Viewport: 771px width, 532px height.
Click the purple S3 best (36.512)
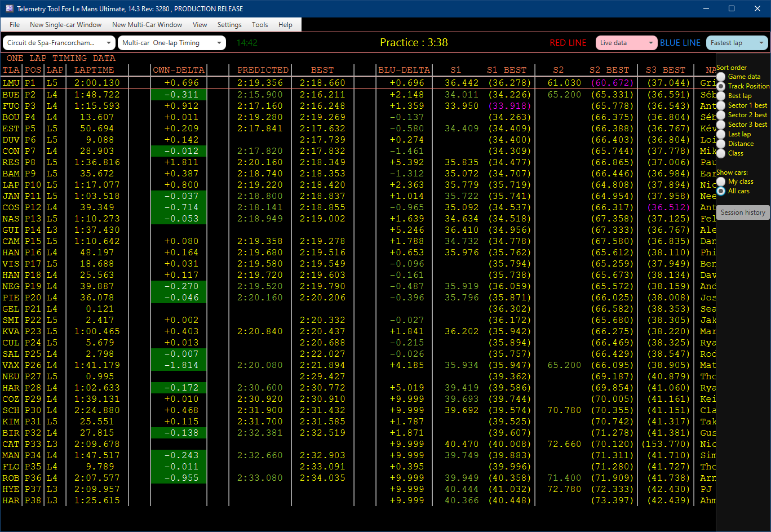[x=668, y=207]
